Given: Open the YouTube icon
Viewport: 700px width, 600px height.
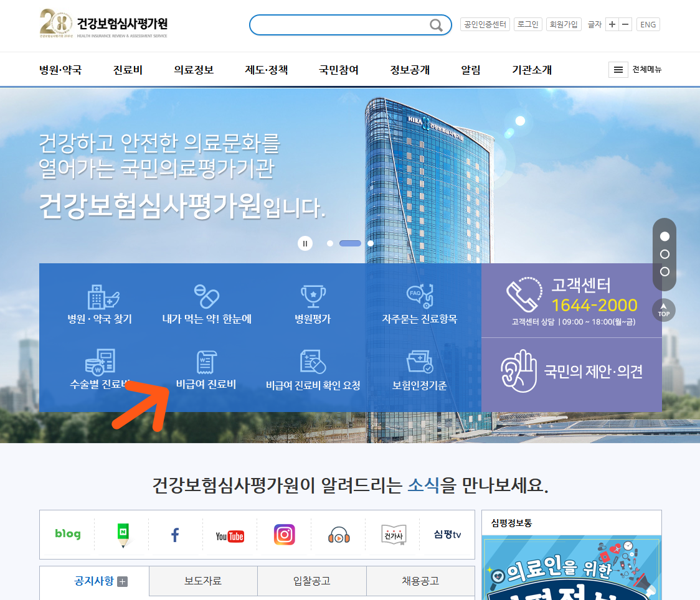Looking at the screenshot, I should click(x=229, y=537).
